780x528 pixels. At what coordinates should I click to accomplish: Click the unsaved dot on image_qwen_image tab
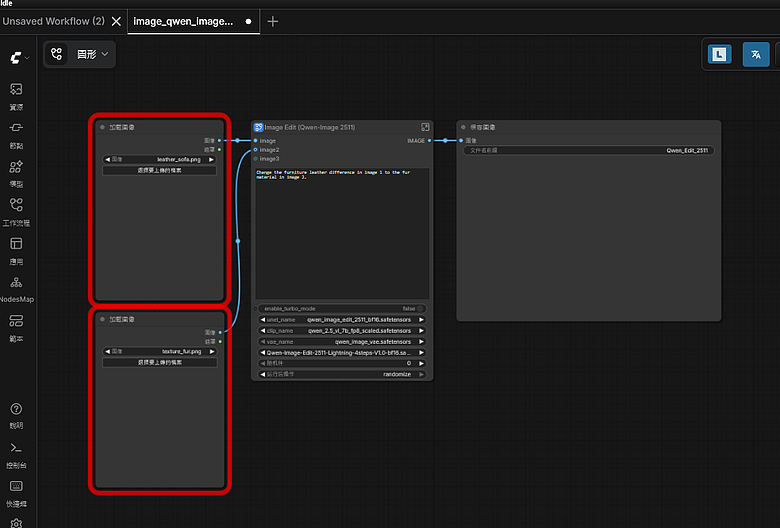pyautogui.click(x=248, y=21)
